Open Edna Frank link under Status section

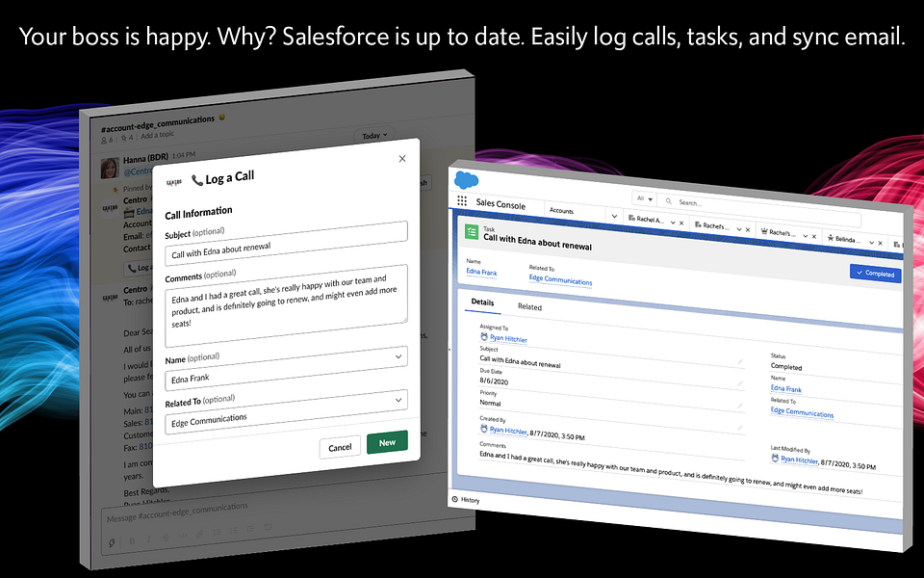coord(786,388)
